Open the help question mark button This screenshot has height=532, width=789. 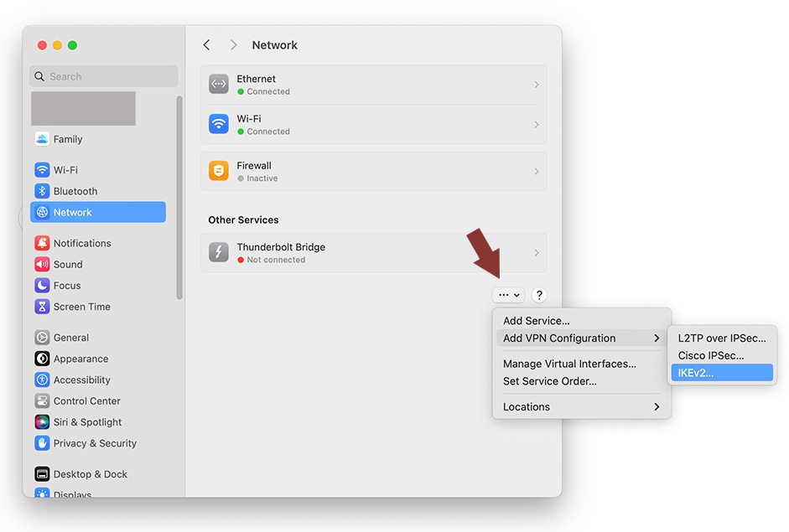[x=539, y=295]
